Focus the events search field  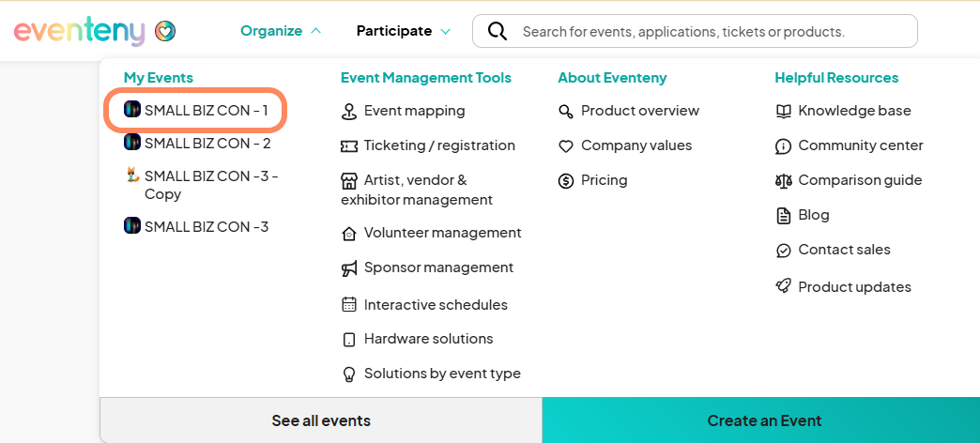click(695, 31)
